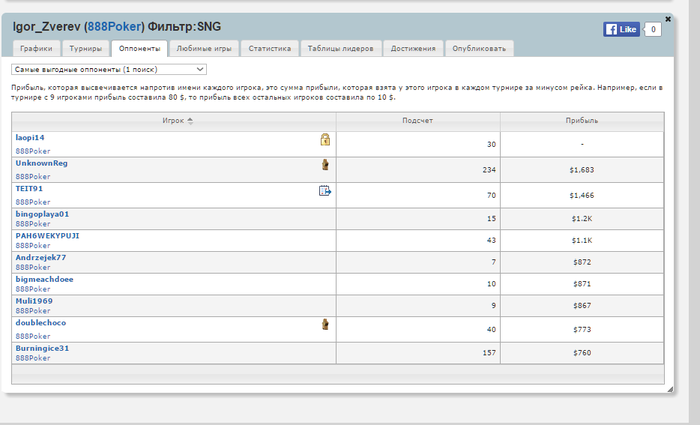This screenshot has height=425, width=700.
Task: Click the $1.2K profit value
Action: (582, 219)
